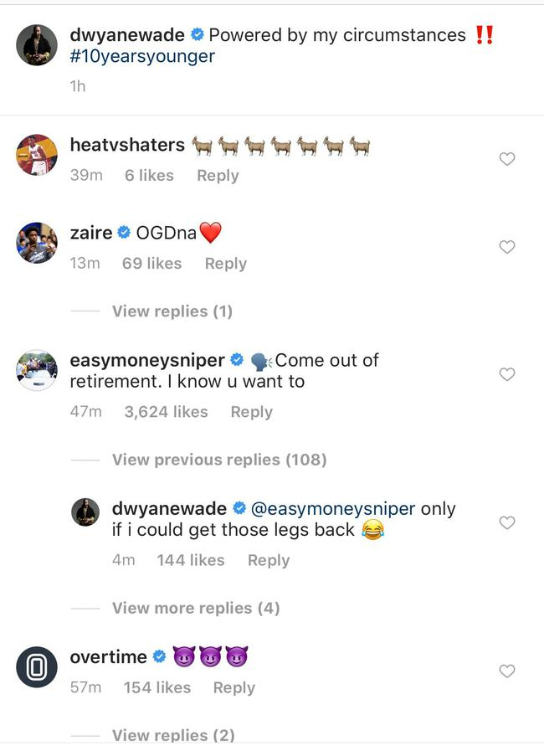544x756 pixels.
Task: View the 3,624 likes list
Action: 166,412
